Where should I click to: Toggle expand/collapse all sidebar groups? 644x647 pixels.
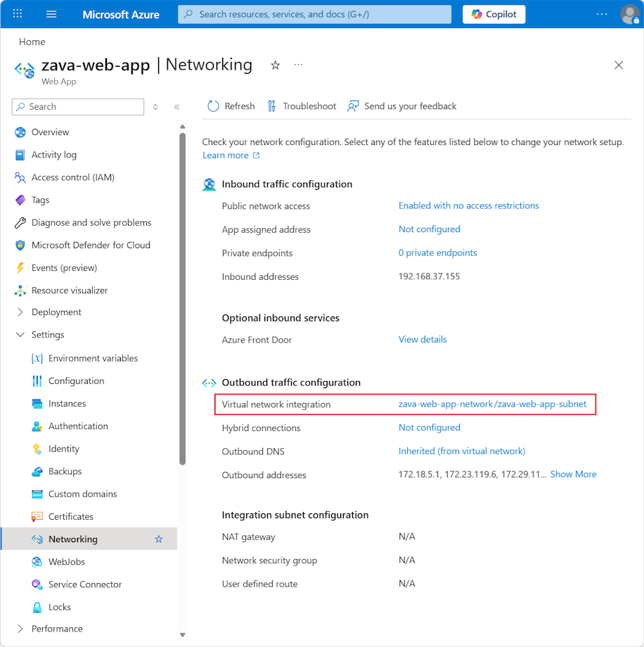pos(155,107)
